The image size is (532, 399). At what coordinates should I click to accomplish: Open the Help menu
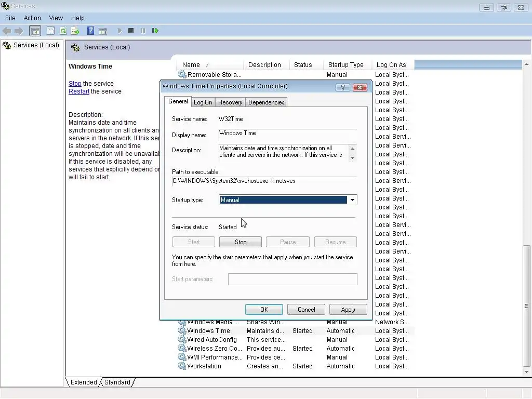tap(78, 18)
